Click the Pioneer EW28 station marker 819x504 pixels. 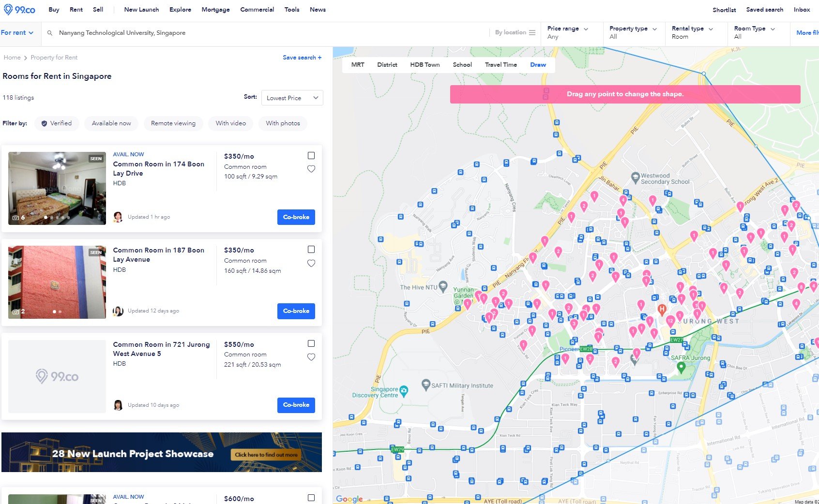tap(586, 349)
